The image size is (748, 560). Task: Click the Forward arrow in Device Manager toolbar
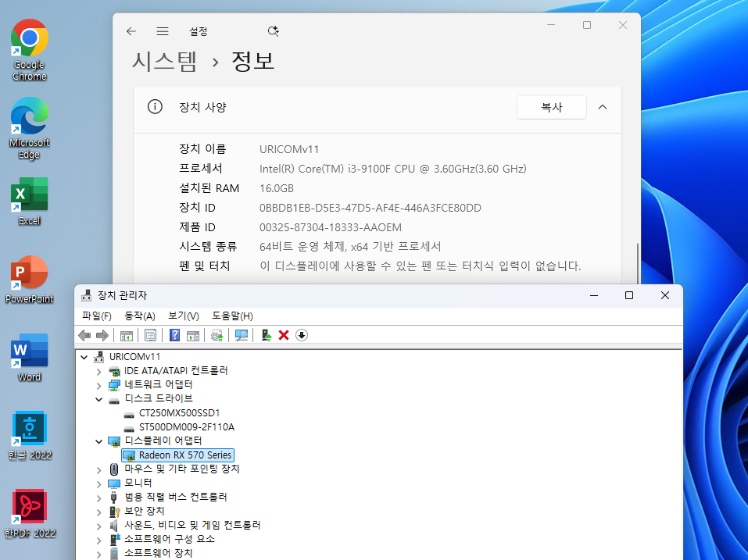pos(102,336)
